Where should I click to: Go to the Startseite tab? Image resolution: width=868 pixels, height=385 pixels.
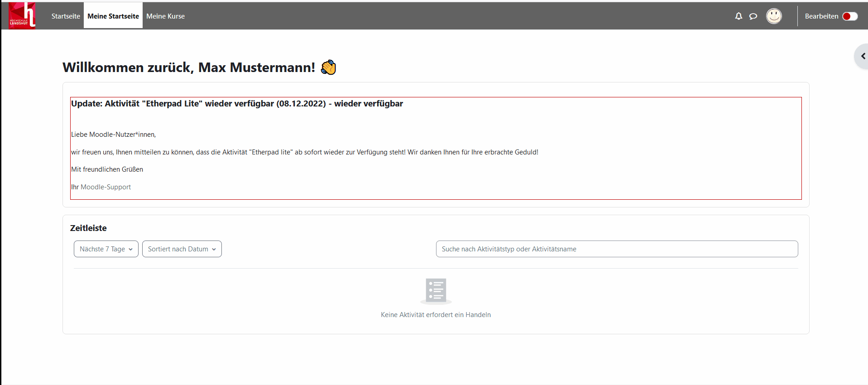(66, 16)
